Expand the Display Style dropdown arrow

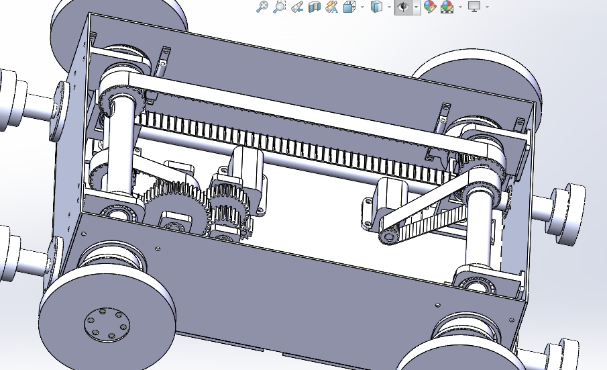[389, 7]
